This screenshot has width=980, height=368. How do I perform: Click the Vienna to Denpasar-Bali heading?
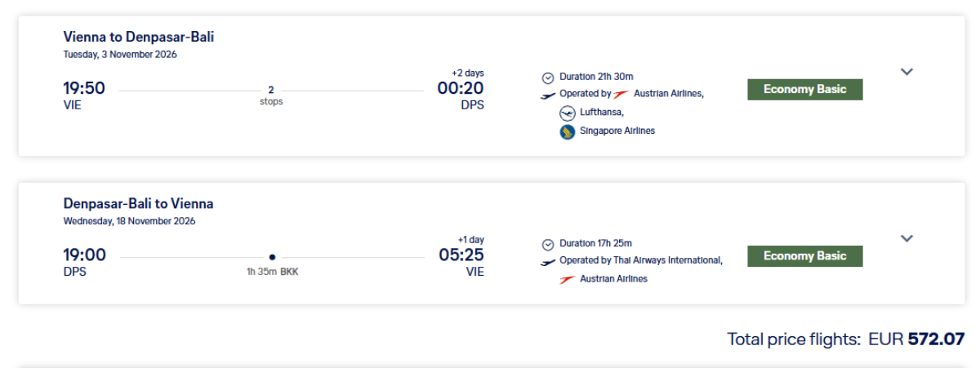(x=139, y=37)
